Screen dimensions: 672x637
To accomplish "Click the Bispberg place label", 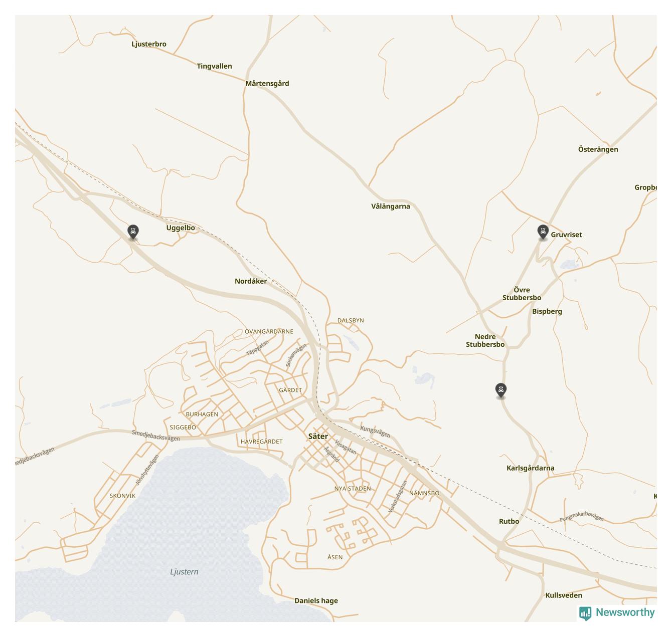I will [x=547, y=311].
